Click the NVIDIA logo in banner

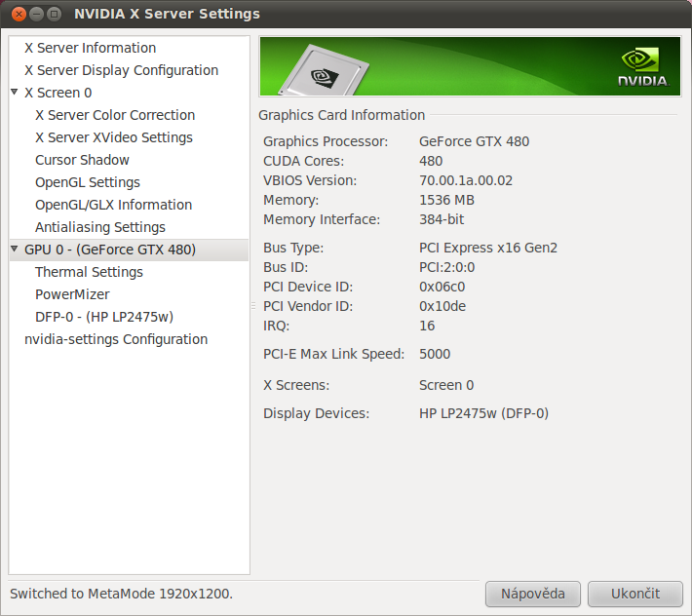[643, 67]
